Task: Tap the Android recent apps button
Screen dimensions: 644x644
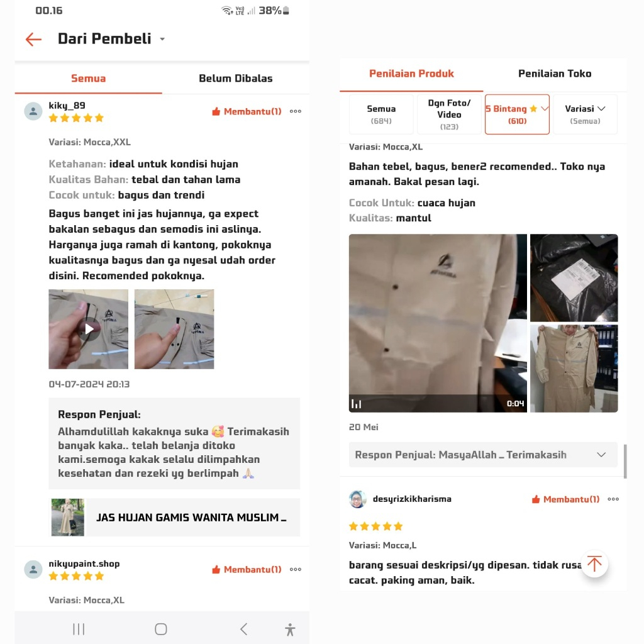Action: pyautogui.click(x=79, y=629)
